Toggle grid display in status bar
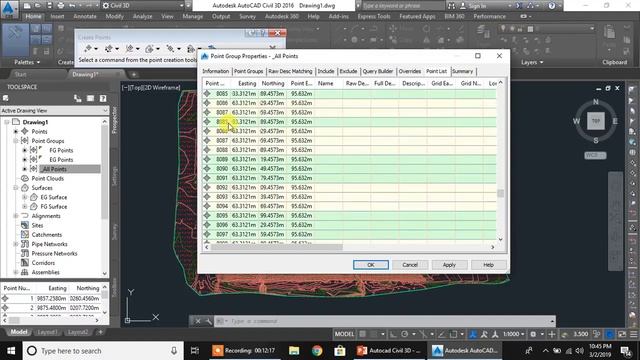 click(363, 334)
